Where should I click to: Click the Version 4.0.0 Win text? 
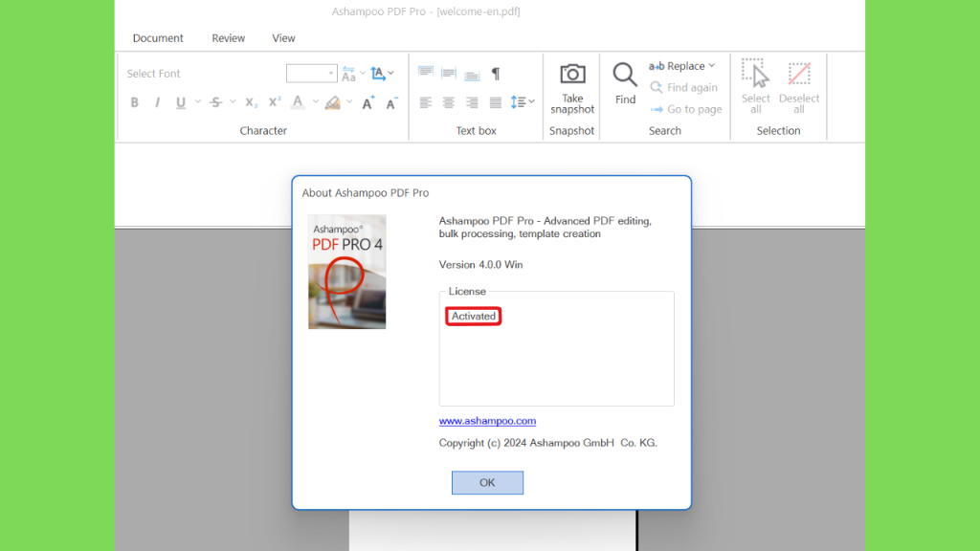[480, 265]
